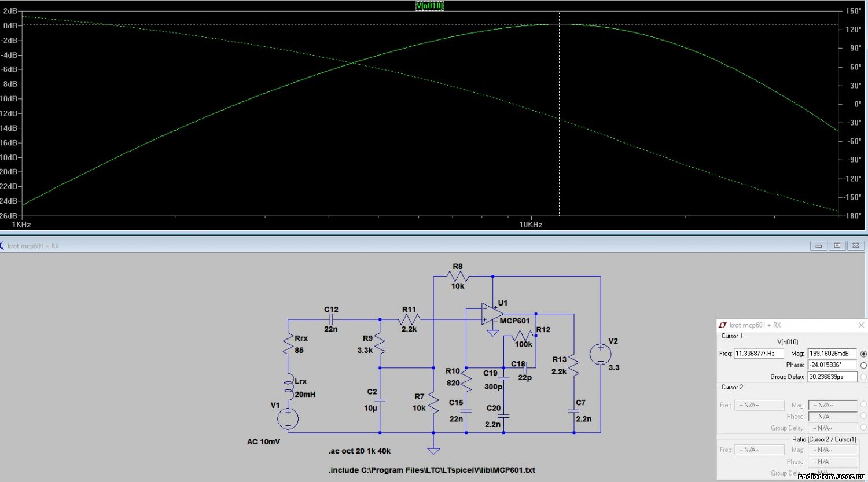Viewport: 868px width, 482px height.
Task: Select the C20 capacitor symbol
Action: [504, 415]
